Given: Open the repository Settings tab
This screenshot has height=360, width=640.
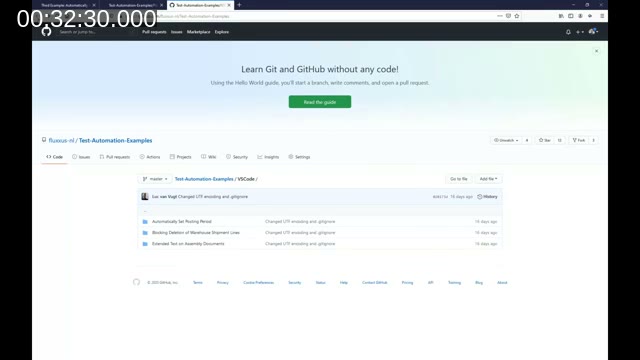Looking at the screenshot, I should tap(299, 157).
